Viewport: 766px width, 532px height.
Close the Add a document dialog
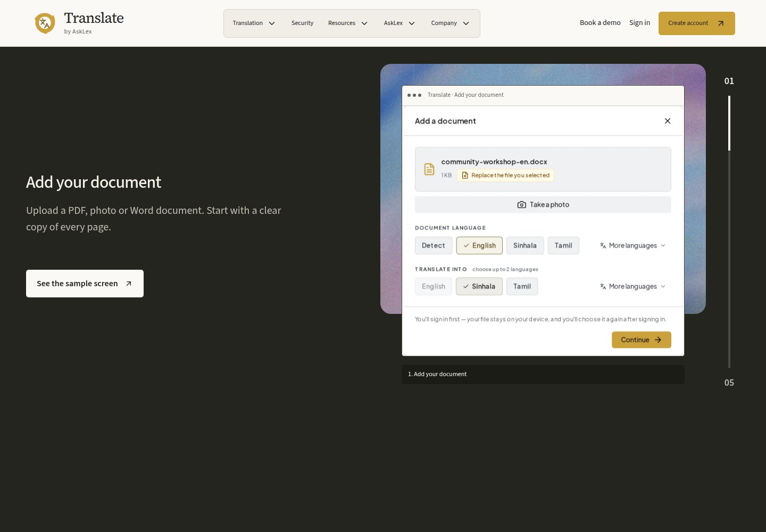668,121
